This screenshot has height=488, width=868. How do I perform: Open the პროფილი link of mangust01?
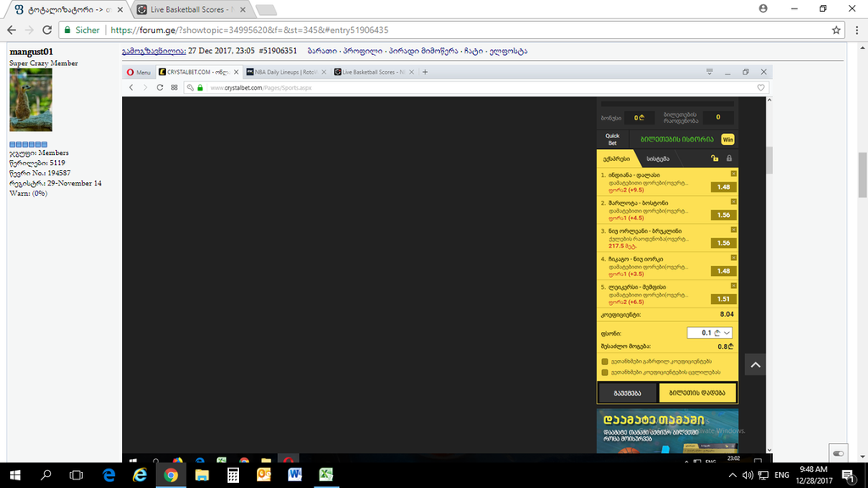(x=363, y=51)
